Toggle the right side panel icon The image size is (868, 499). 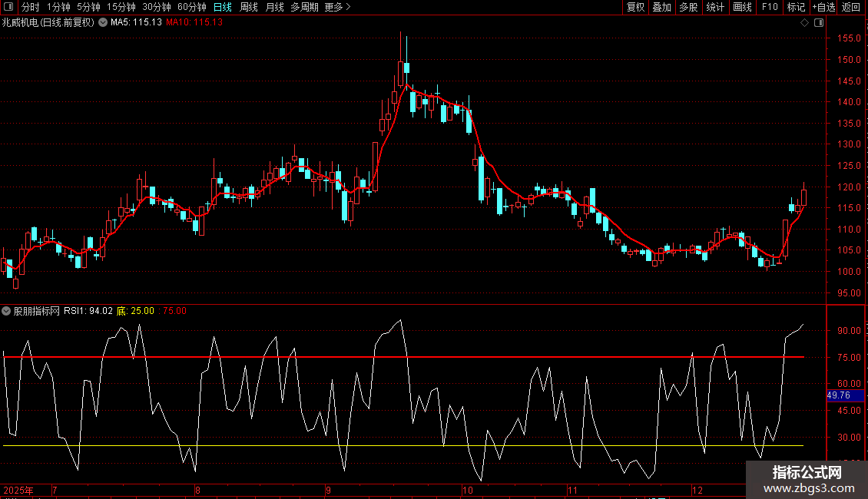819,23
